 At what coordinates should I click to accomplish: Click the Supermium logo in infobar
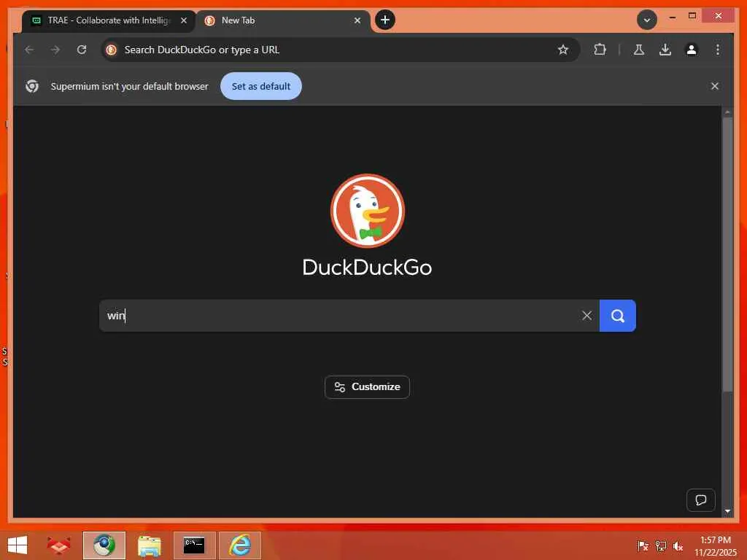point(32,86)
